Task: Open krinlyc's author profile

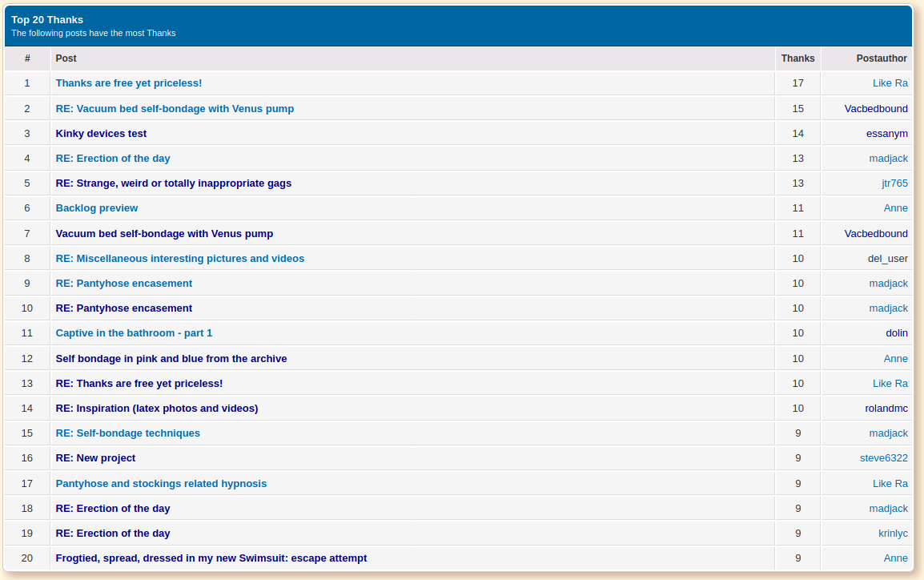Action: (893, 534)
